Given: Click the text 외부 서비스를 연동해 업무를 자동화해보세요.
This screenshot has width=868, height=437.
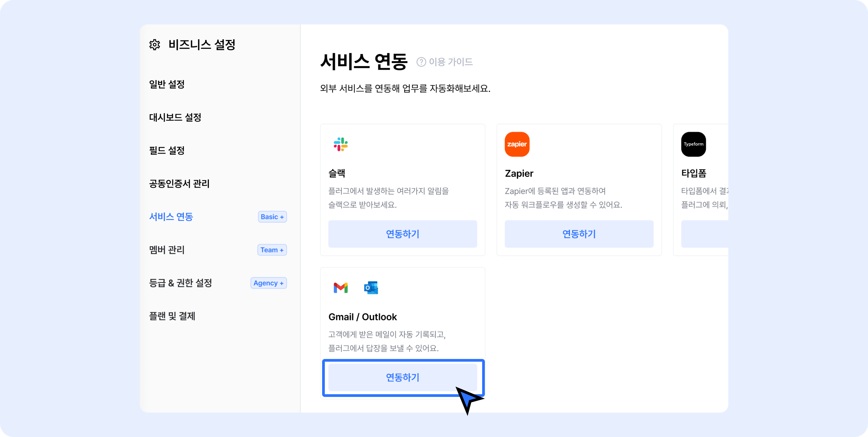Looking at the screenshot, I should coord(405,89).
